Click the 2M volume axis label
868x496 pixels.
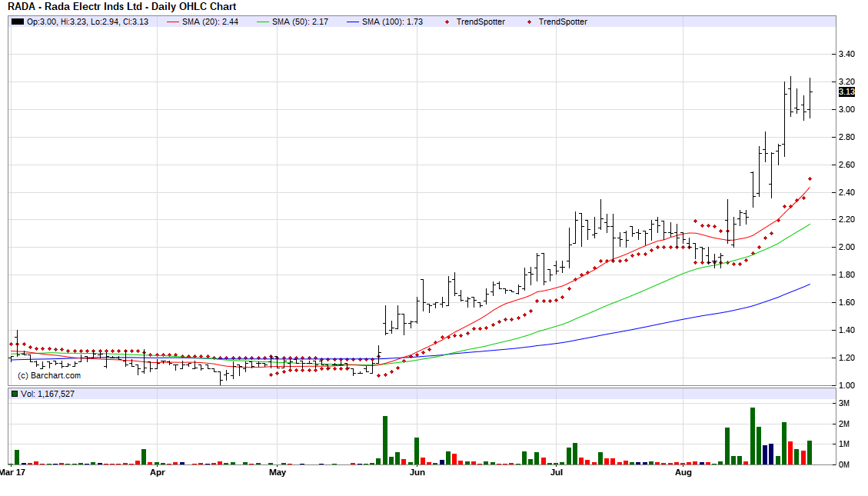coord(843,424)
